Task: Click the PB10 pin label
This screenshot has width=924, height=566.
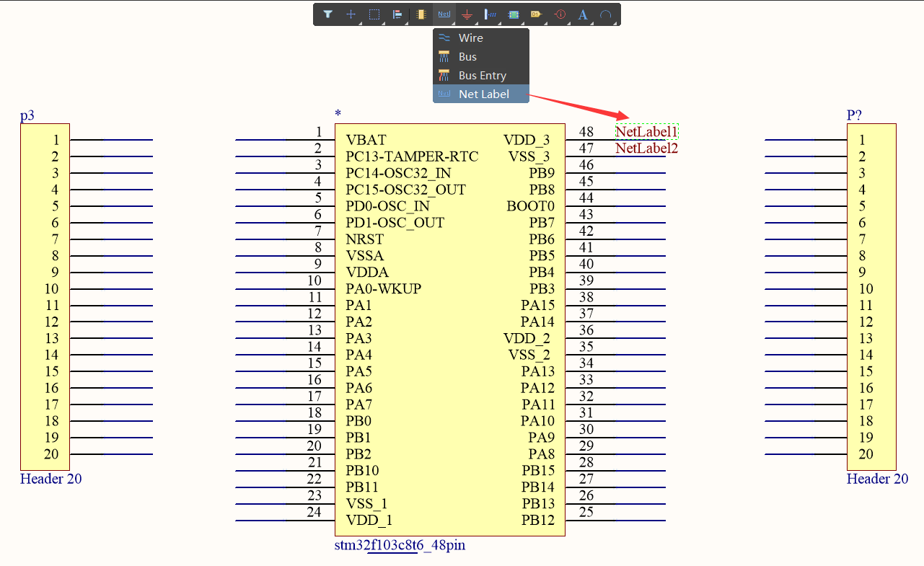Action: pos(363,471)
